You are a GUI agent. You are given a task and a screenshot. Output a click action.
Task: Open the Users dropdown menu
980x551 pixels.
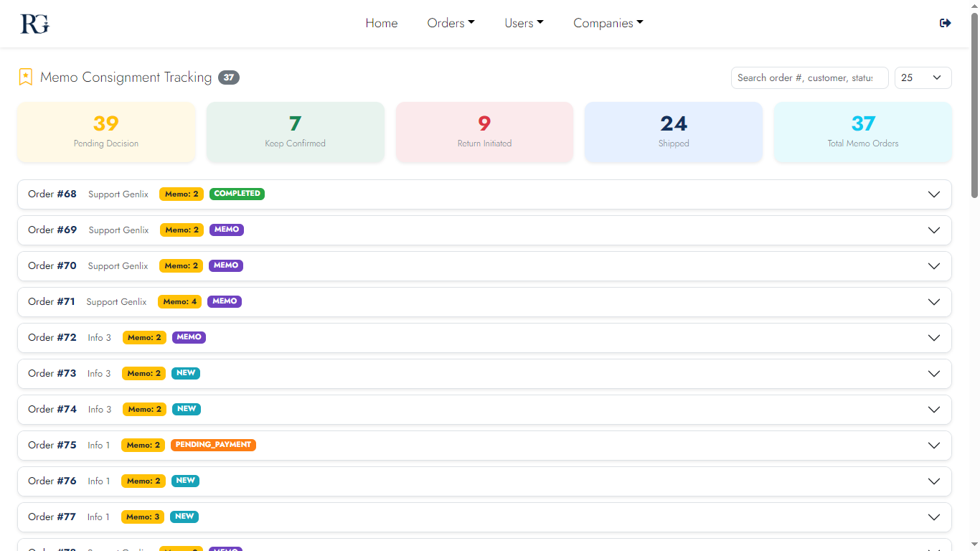(x=524, y=23)
